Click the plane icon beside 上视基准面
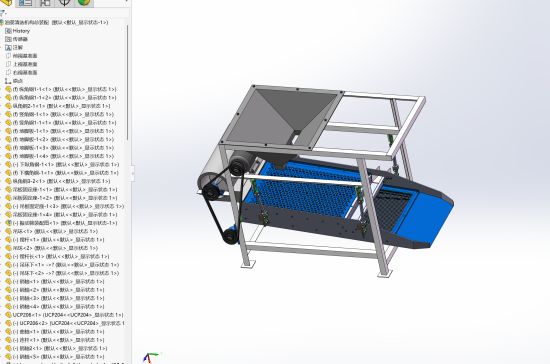Viewport: 550px width, 364px height. [8, 64]
